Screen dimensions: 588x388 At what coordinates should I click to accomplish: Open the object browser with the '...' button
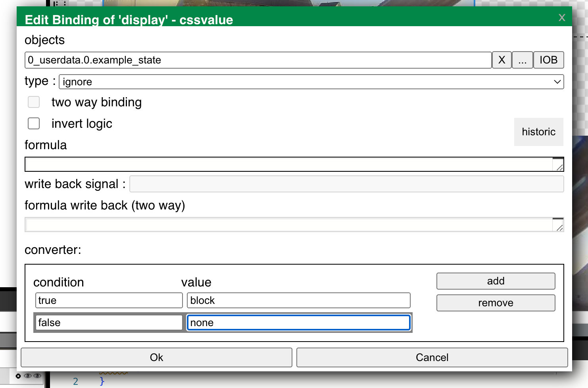click(523, 60)
